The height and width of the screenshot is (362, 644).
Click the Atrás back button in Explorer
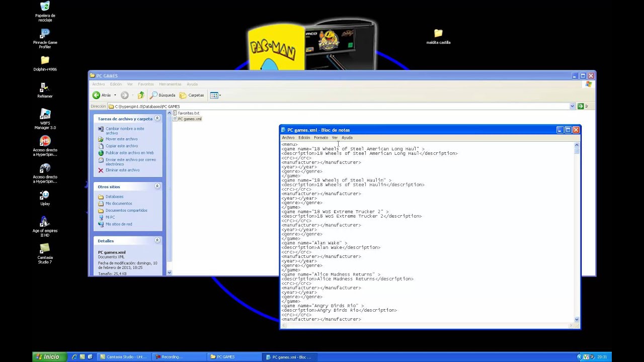click(102, 95)
